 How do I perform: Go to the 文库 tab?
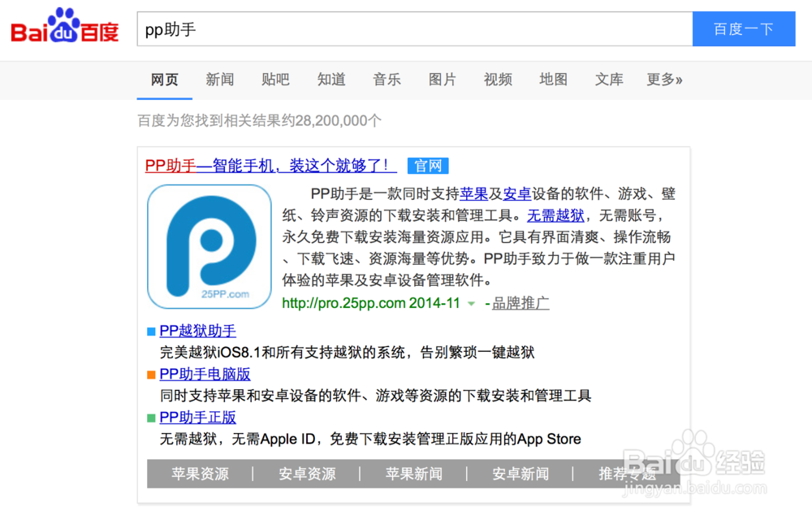tap(609, 80)
